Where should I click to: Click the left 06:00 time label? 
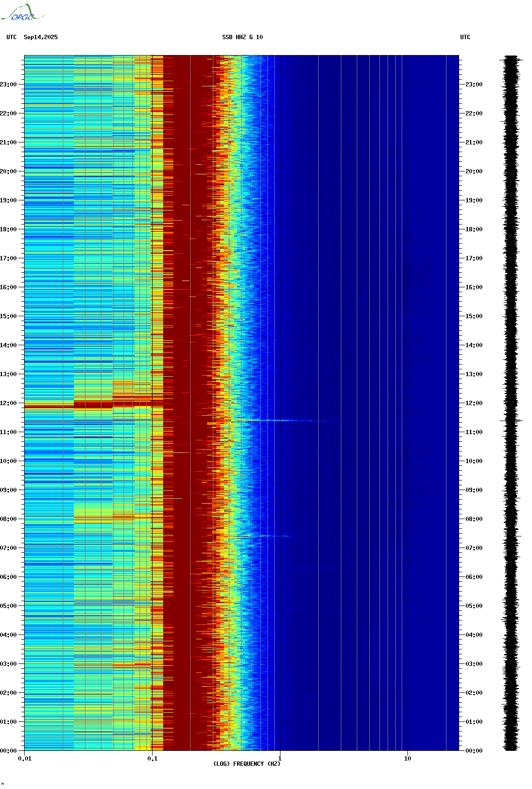8,577
